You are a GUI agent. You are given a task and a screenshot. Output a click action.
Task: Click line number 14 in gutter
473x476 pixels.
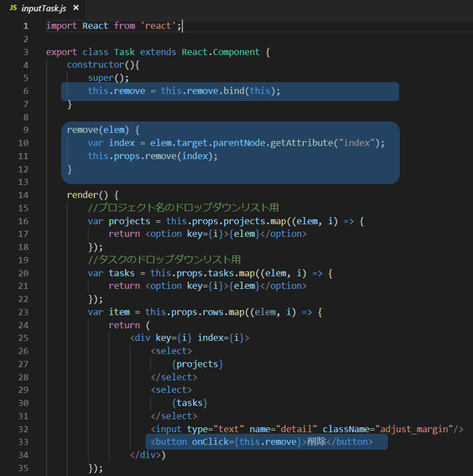pos(23,195)
